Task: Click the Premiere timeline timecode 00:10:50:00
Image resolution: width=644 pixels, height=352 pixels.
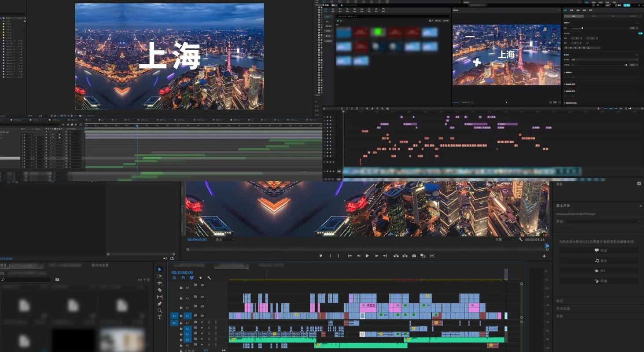Action: click(182, 272)
